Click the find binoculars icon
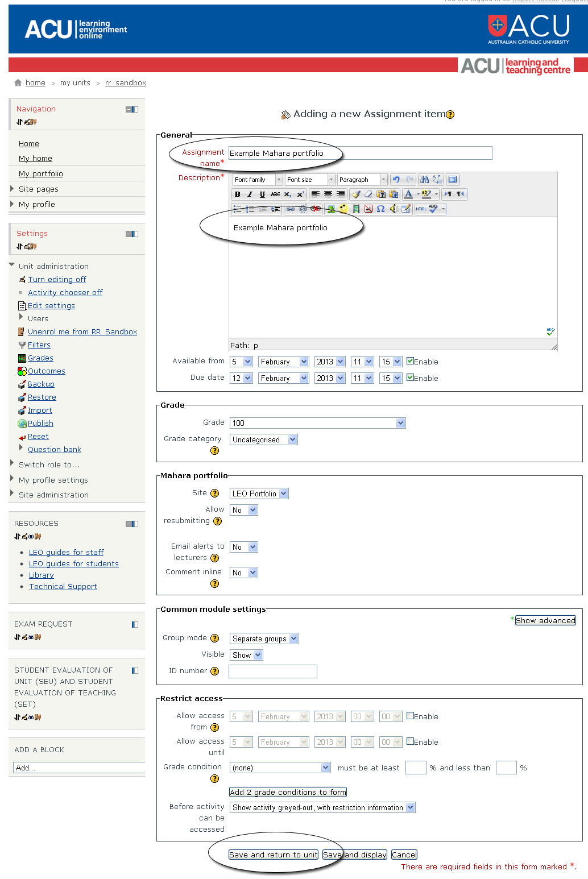The image size is (588, 879). (424, 180)
